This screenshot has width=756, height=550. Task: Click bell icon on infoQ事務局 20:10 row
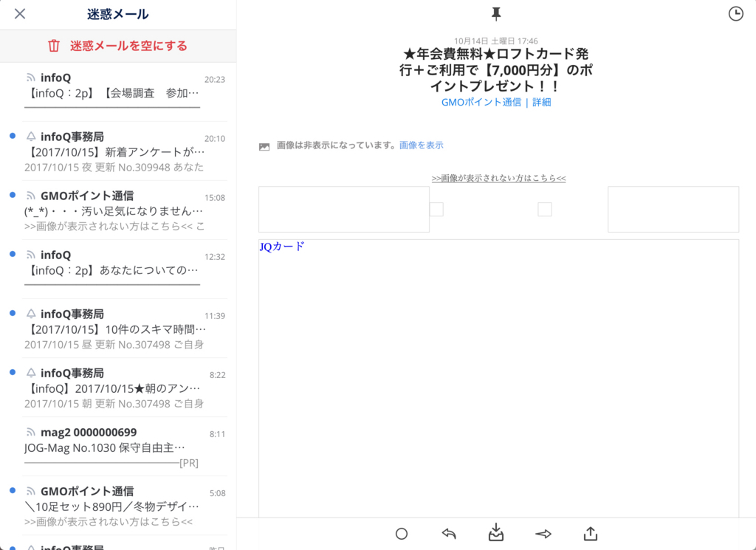pos(31,137)
